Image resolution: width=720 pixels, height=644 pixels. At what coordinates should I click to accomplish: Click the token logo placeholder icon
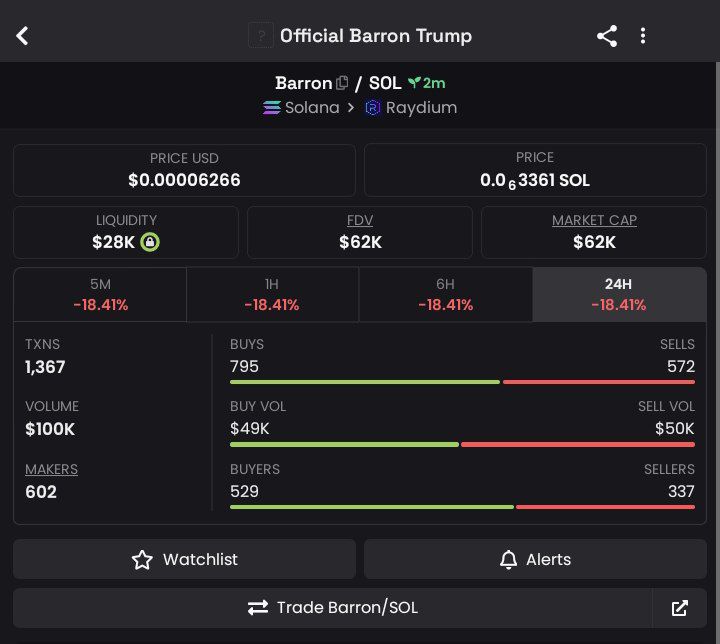(261, 35)
